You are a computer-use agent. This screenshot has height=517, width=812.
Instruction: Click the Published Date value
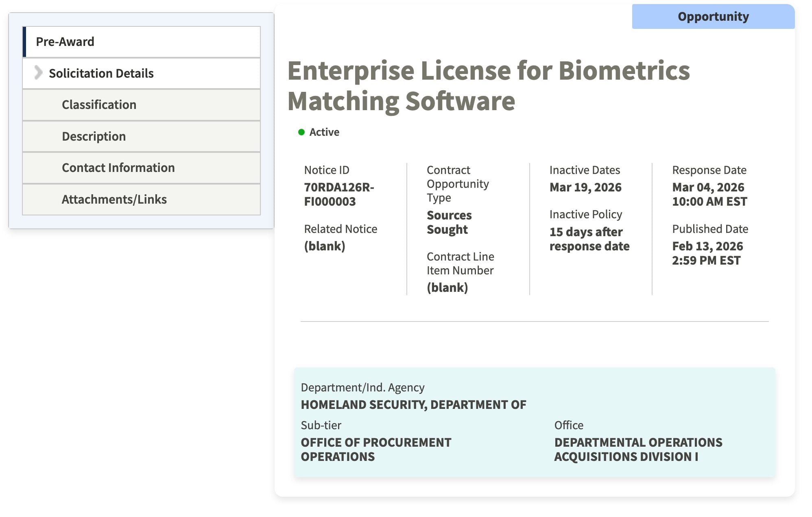[707, 253]
